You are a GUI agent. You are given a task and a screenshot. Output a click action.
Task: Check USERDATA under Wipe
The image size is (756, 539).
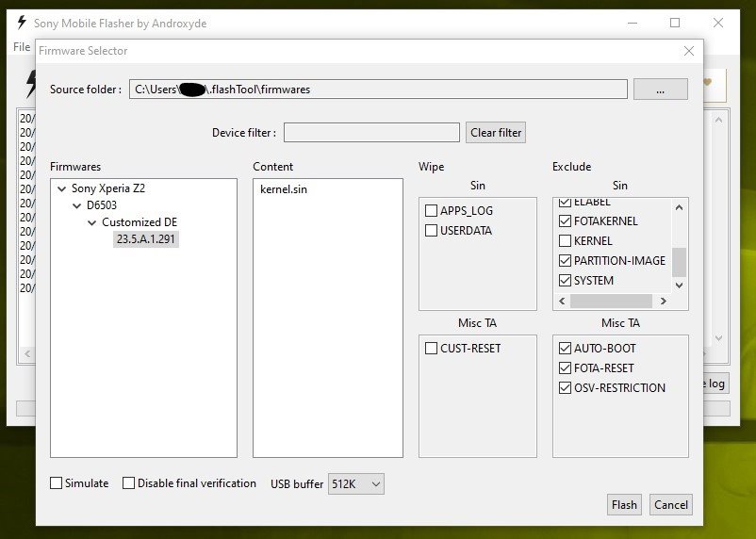coord(431,231)
